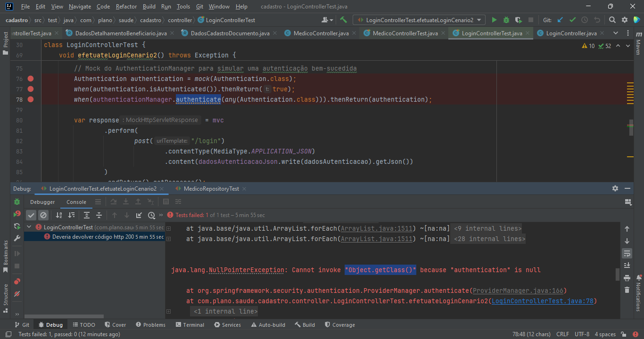Switch to MedicoController.java tab
The image size is (644, 339).
[x=321, y=33]
